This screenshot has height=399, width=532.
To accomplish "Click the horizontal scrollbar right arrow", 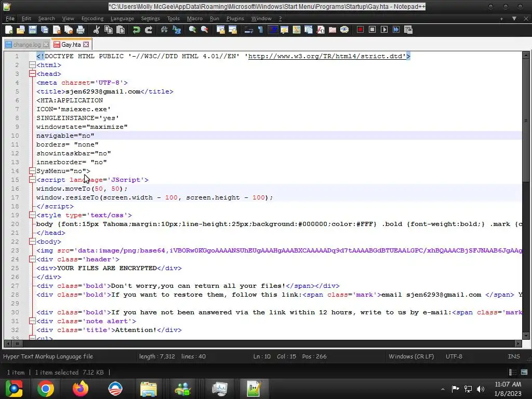I will pos(518,343).
